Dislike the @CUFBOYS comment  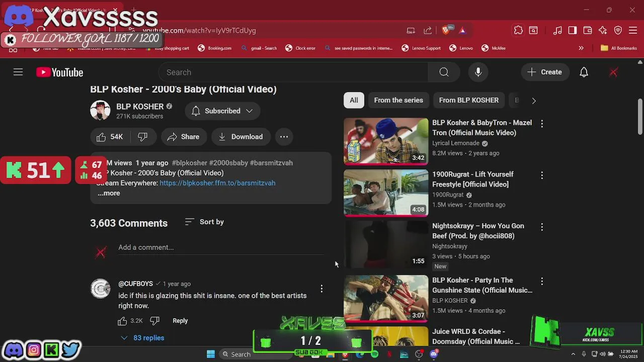154,321
